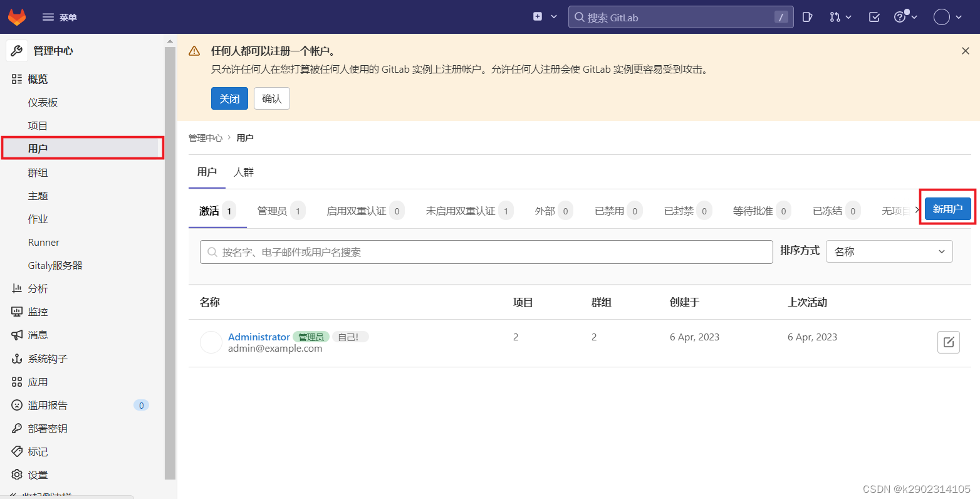Expand the merge requests dropdown arrow
This screenshot has width=980, height=499.
click(848, 17)
